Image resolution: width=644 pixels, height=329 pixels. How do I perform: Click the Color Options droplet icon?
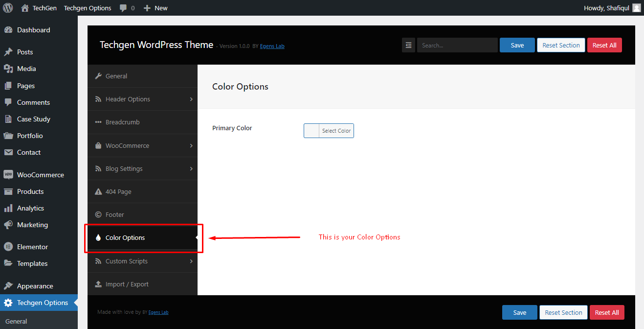(98, 238)
